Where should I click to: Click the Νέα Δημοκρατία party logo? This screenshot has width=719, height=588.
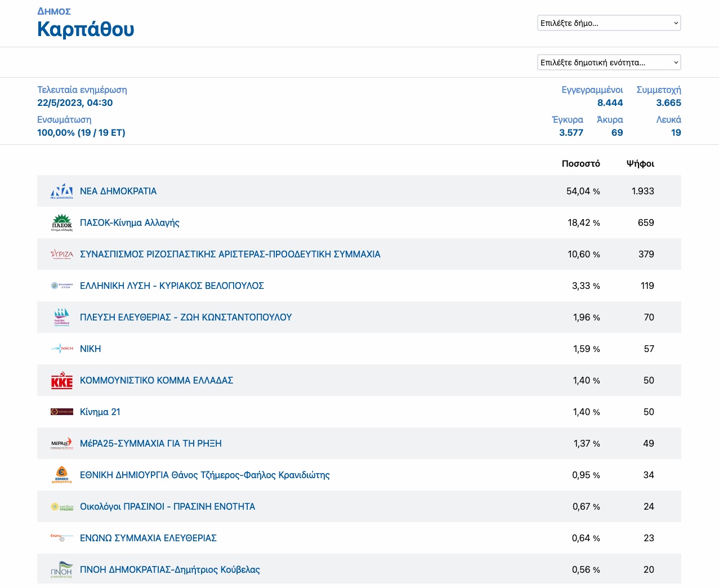point(62,191)
